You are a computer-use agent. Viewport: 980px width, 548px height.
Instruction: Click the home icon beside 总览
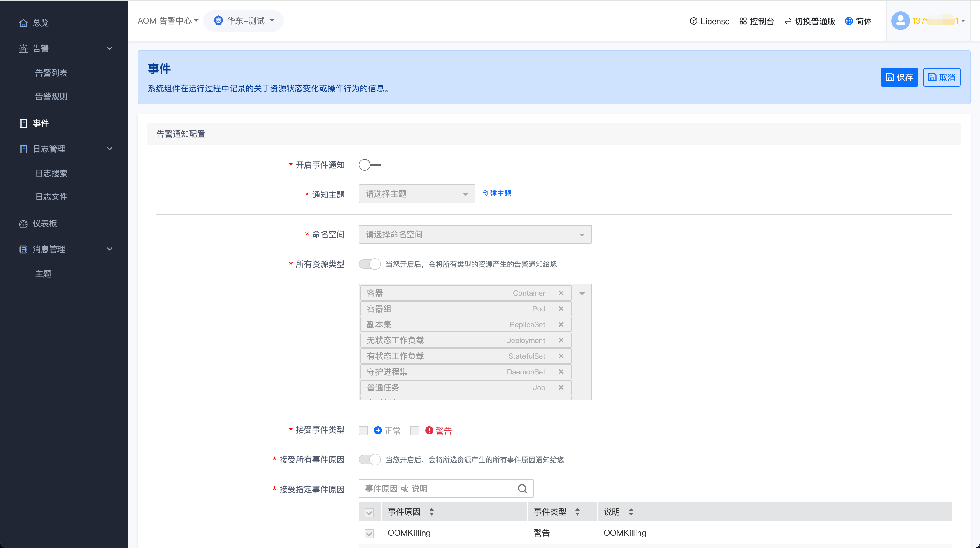click(x=23, y=23)
